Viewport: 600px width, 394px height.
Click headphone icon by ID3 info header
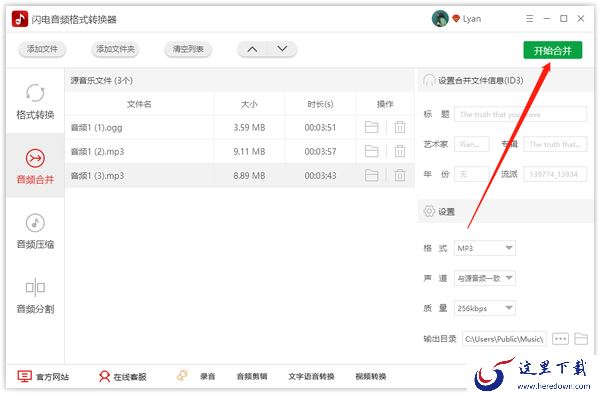point(429,80)
